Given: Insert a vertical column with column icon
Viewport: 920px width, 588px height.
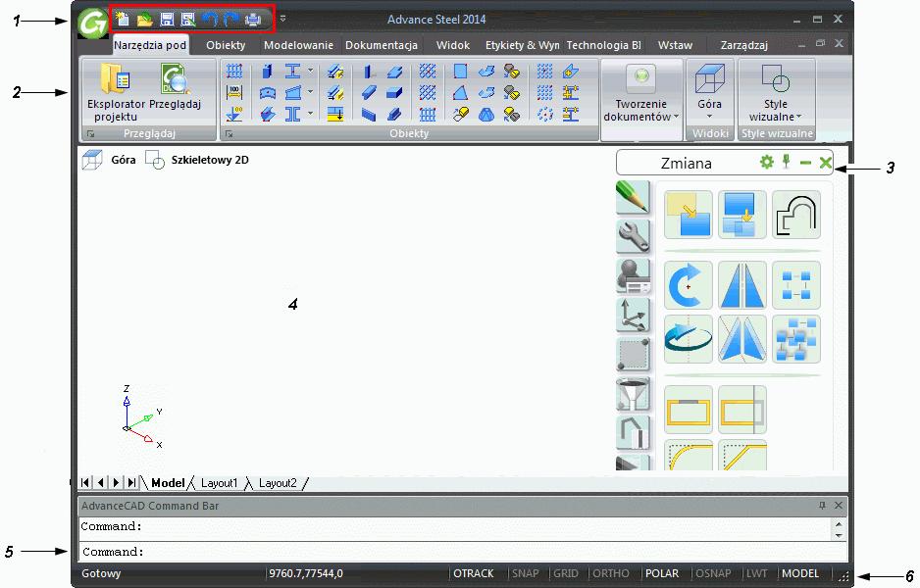Looking at the screenshot, I should point(267,72).
